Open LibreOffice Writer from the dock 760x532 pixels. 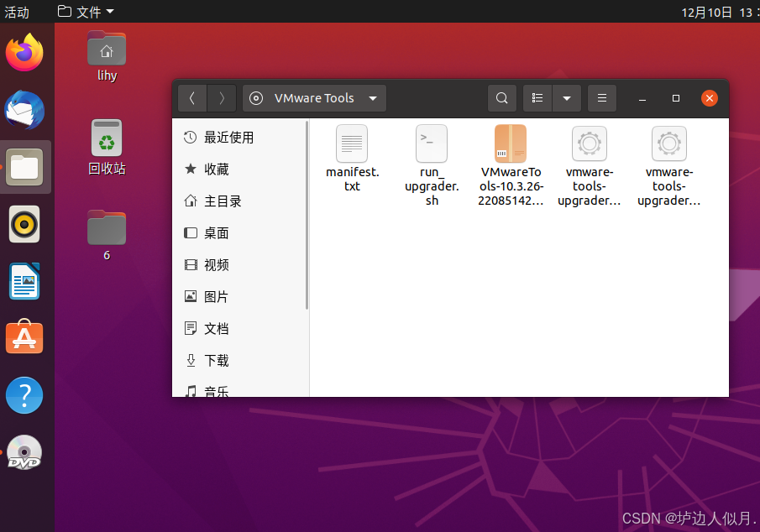24,281
